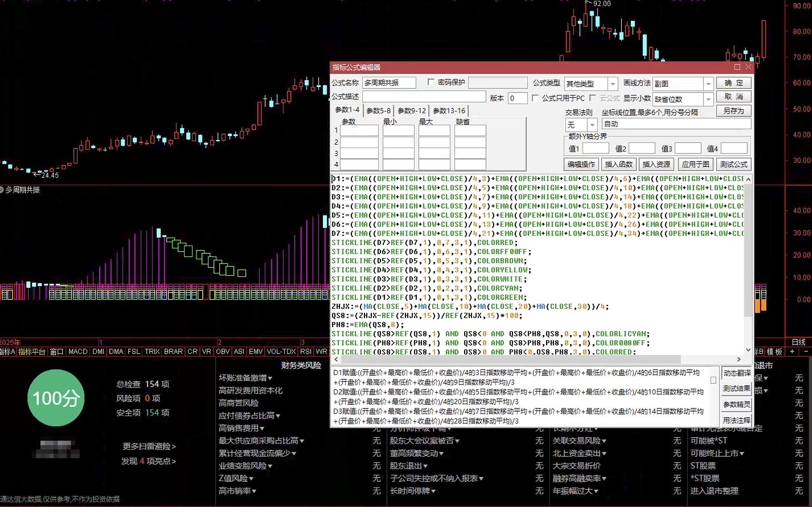This screenshot has height=507, width=812.
Task: Select the 日线 period label
Action: click(x=798, y=342)
